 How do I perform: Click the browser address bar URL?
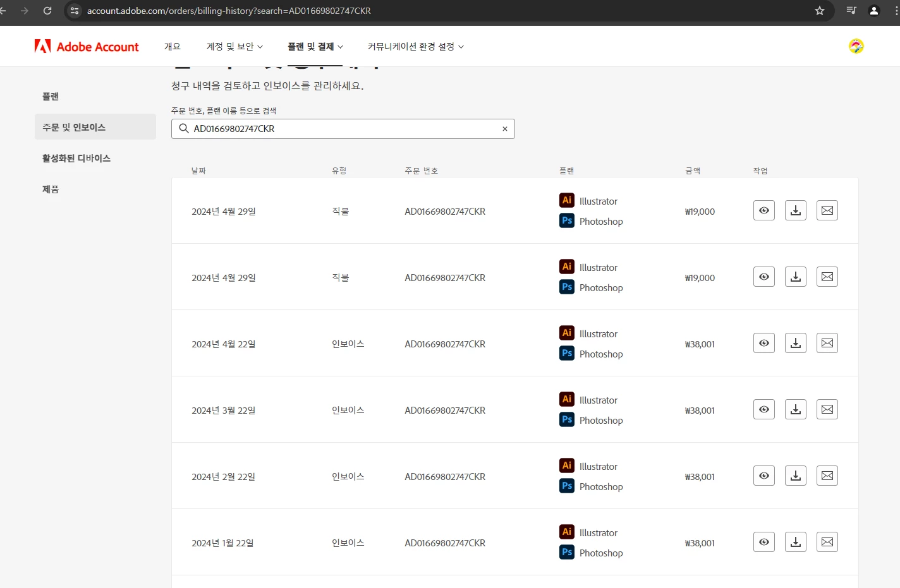click(x=229, y=11)
